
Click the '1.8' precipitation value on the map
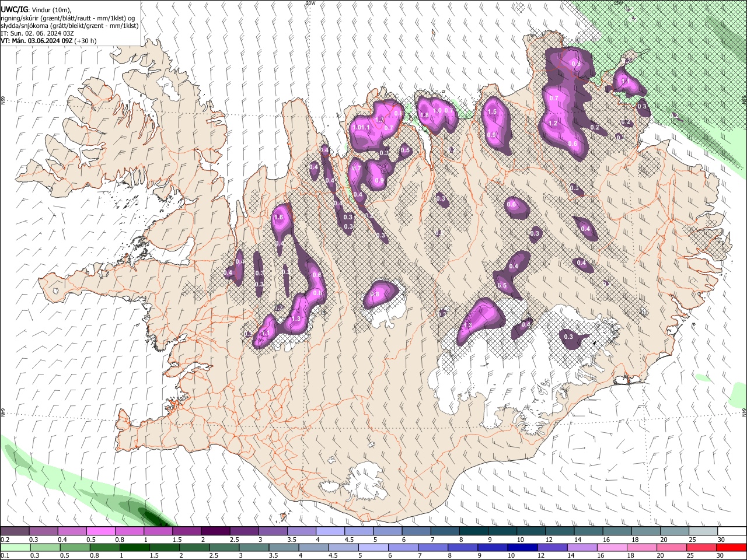pyautogui.click(x=425, y=116)
